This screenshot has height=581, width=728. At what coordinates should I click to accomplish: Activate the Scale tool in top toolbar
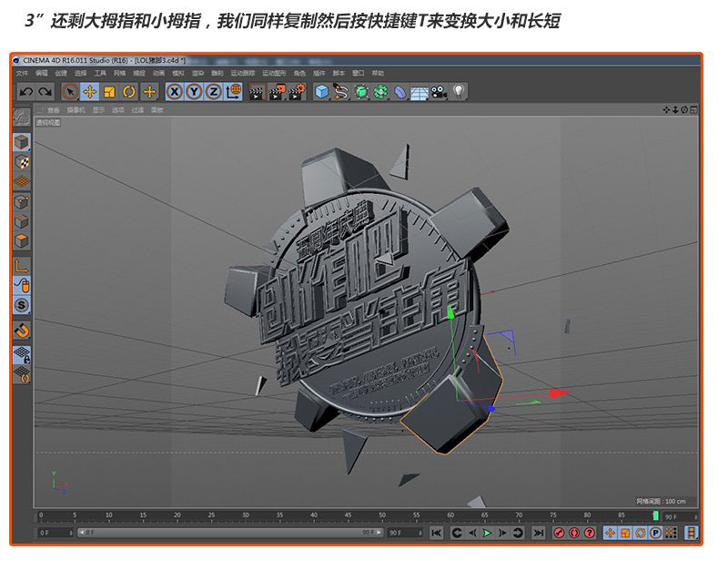(x=109, y=92)
